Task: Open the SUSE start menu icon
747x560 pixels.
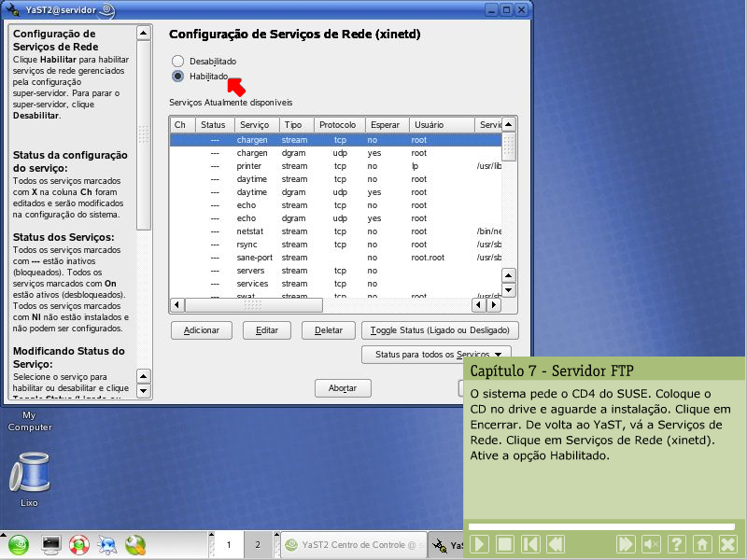Action: pyautogui.click(x=20, y=544)
